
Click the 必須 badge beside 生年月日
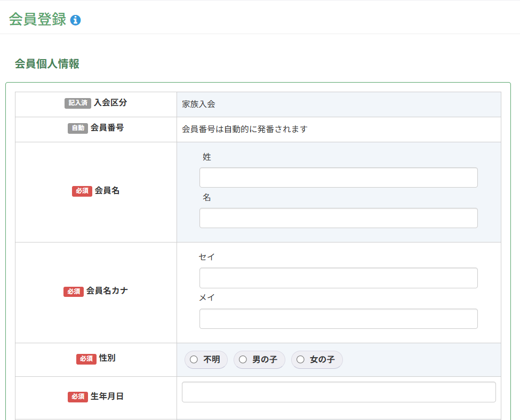coord(78,397)
